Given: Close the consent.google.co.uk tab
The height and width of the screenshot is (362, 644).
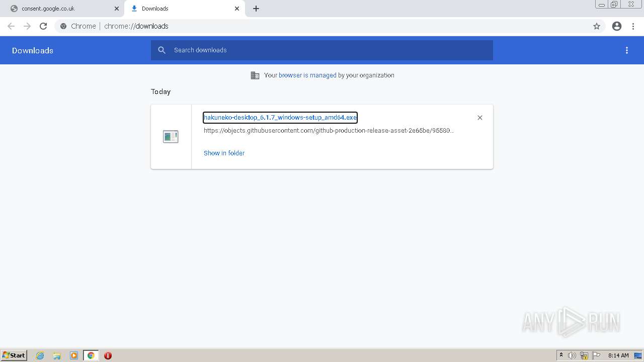Looking at the screenshot, I should [x=117, y=9].
